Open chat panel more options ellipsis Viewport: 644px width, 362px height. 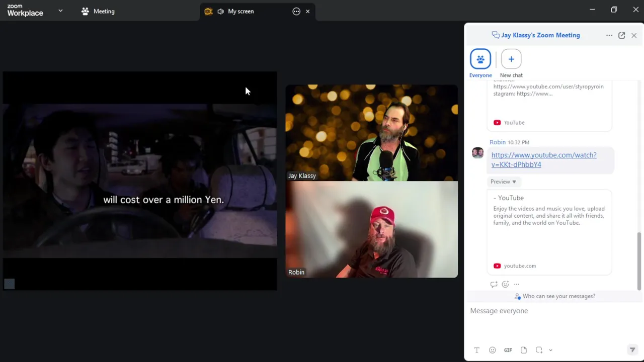point(609,35)
